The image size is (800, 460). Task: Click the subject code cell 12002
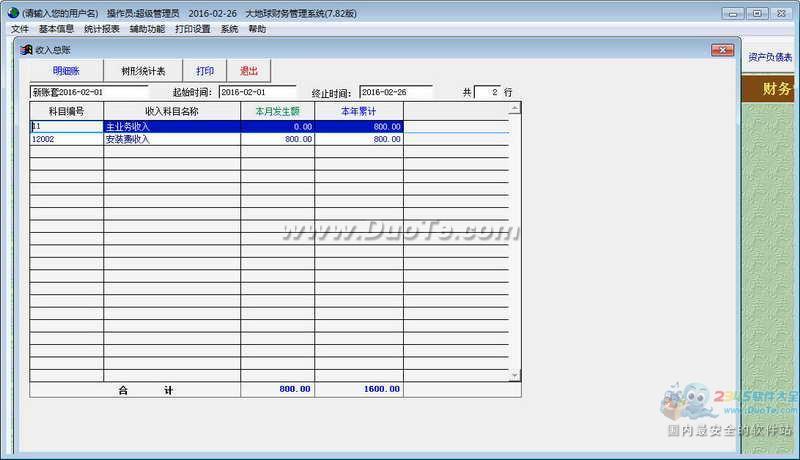pyautogui.click(x=66, y=139)
